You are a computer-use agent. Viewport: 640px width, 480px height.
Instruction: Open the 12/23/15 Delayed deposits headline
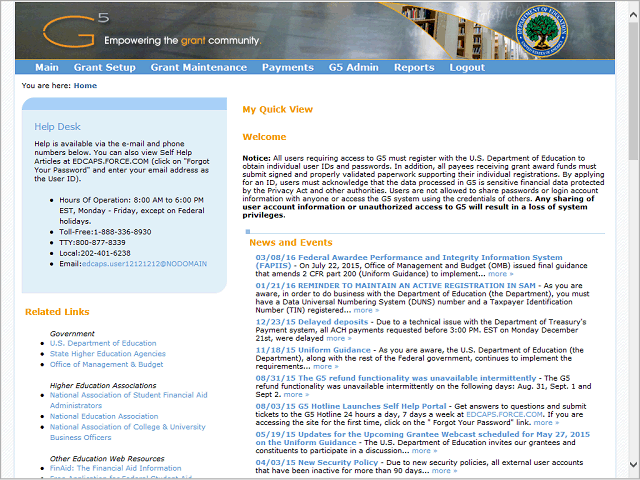312,322
